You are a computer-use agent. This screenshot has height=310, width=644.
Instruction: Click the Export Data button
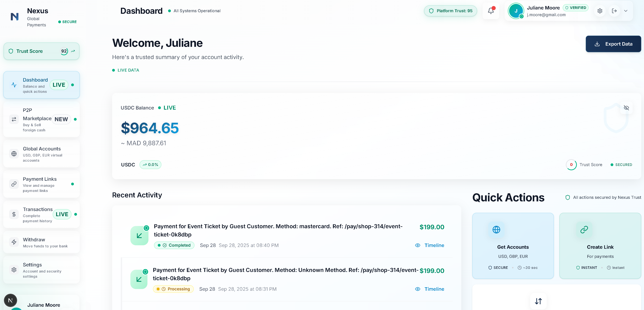[613, 44]
